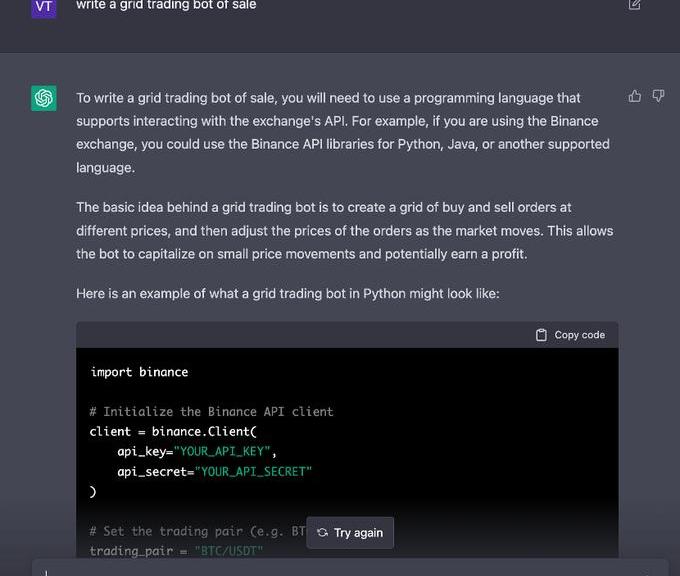This screenshot has width=680, height=576.
Task: Click the edit message pencil icon
Action: (634, 5)
